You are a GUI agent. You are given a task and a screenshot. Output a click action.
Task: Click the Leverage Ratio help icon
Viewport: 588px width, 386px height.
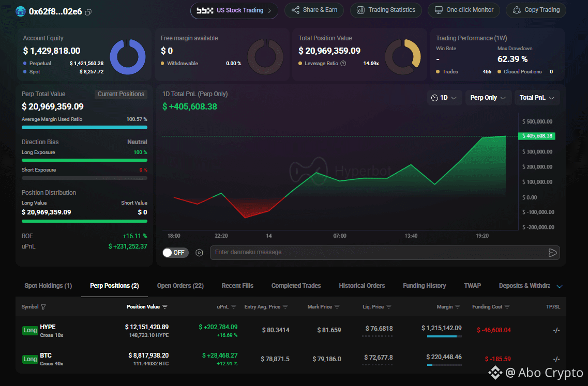point(343,64)
